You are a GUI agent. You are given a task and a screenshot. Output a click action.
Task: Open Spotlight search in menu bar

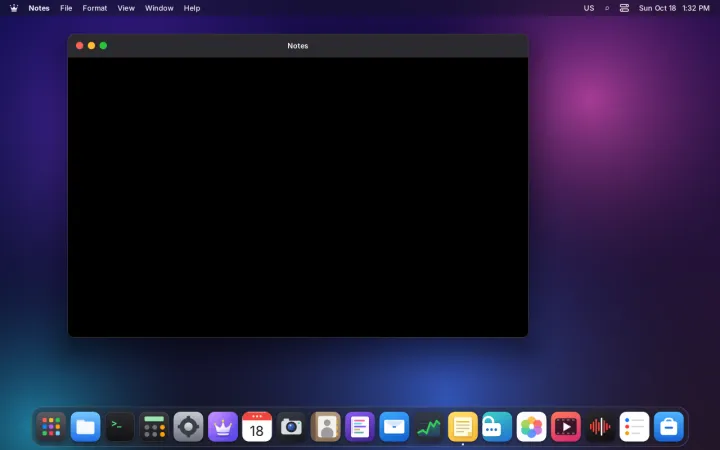click(x=607, y=8)
